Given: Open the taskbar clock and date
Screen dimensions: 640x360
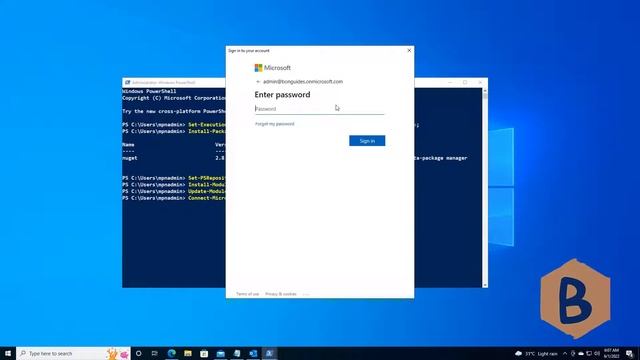Looking at the screenshot, I should point(611,353).
